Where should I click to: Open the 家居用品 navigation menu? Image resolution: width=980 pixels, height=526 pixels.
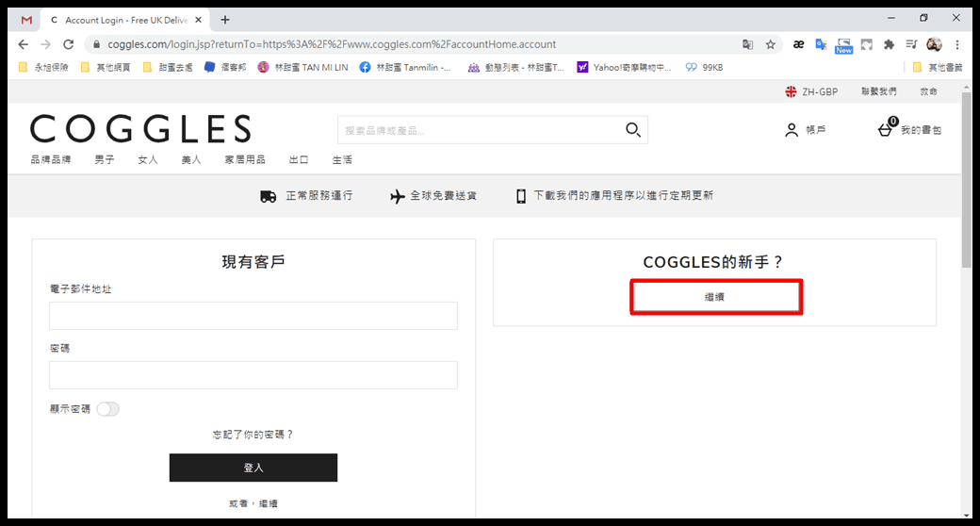tap(245, 160)
